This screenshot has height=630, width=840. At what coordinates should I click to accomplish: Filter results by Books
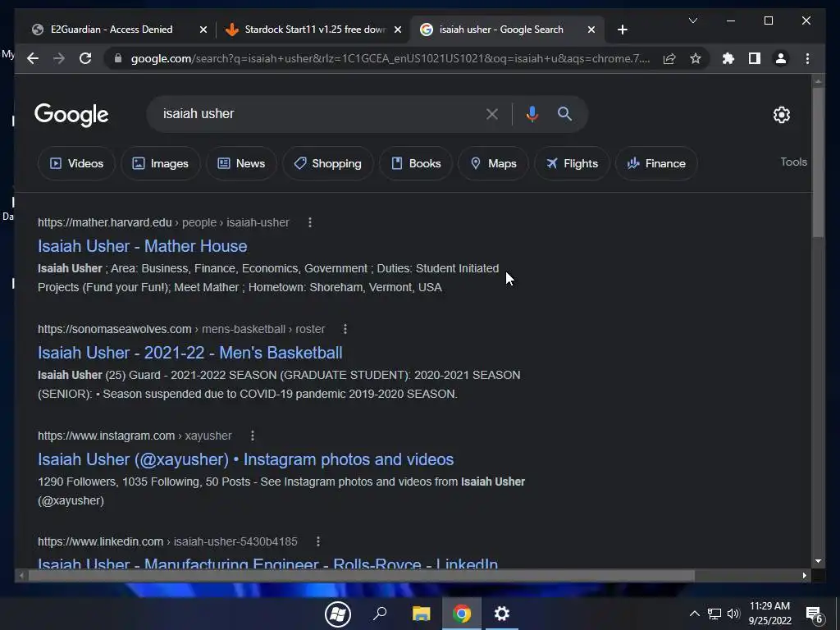[416, 163]
